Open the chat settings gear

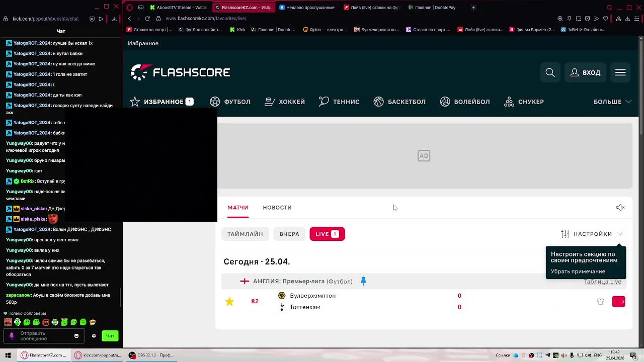94,336
